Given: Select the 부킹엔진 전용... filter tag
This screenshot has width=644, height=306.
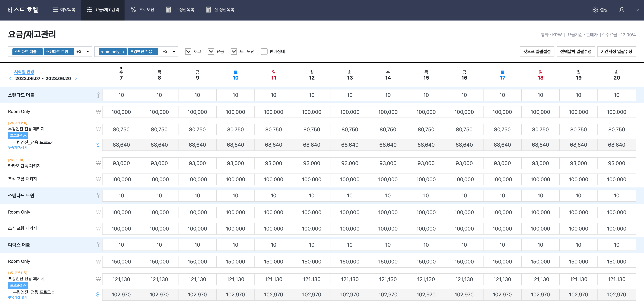Looking at the screenshot, I should tap(143, 52).
